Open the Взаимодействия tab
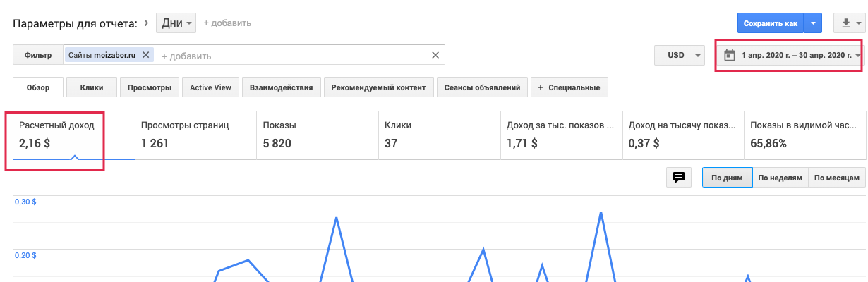 282,87
